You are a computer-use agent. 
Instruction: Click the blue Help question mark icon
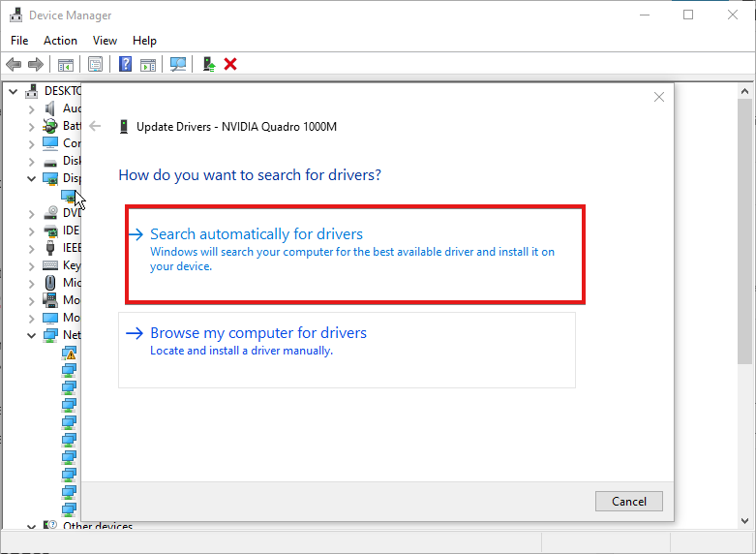(x=126, y=64)
